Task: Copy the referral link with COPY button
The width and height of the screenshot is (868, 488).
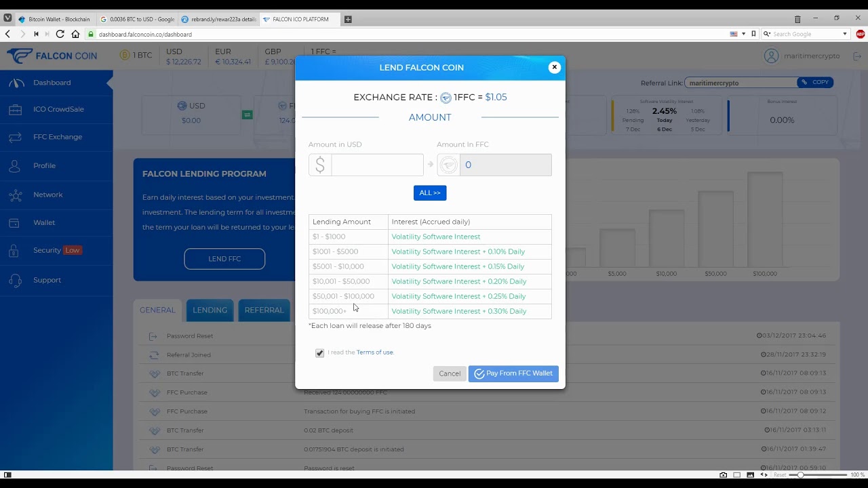Action: tap(815, 83)
